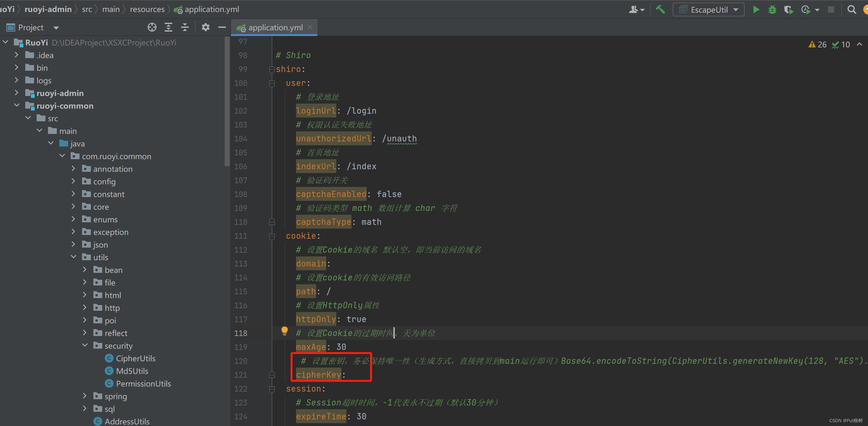Expand All icon in Project panel

pyautogui.click(x=168, y=27)
